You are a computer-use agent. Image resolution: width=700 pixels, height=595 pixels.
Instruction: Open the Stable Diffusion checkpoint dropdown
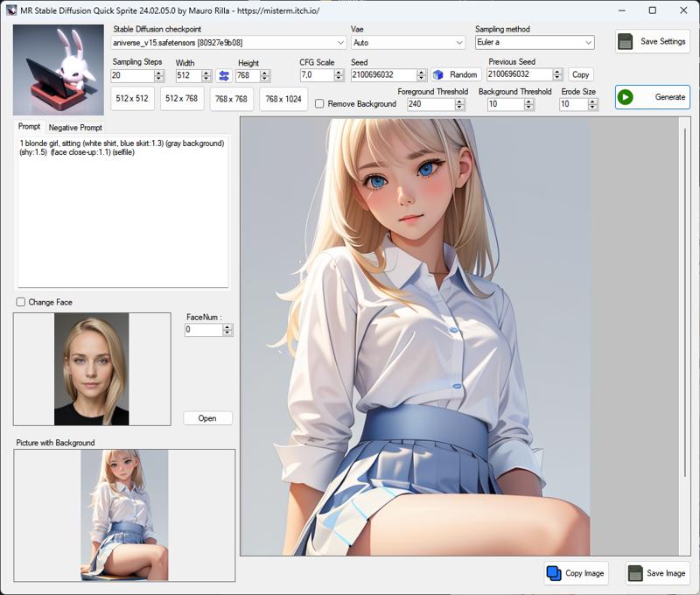pos(340,42)
